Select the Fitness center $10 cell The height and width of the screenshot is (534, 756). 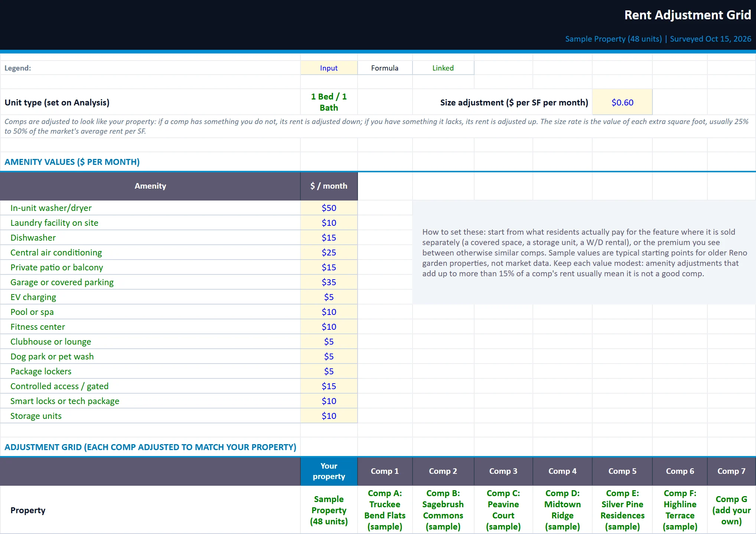329,327
